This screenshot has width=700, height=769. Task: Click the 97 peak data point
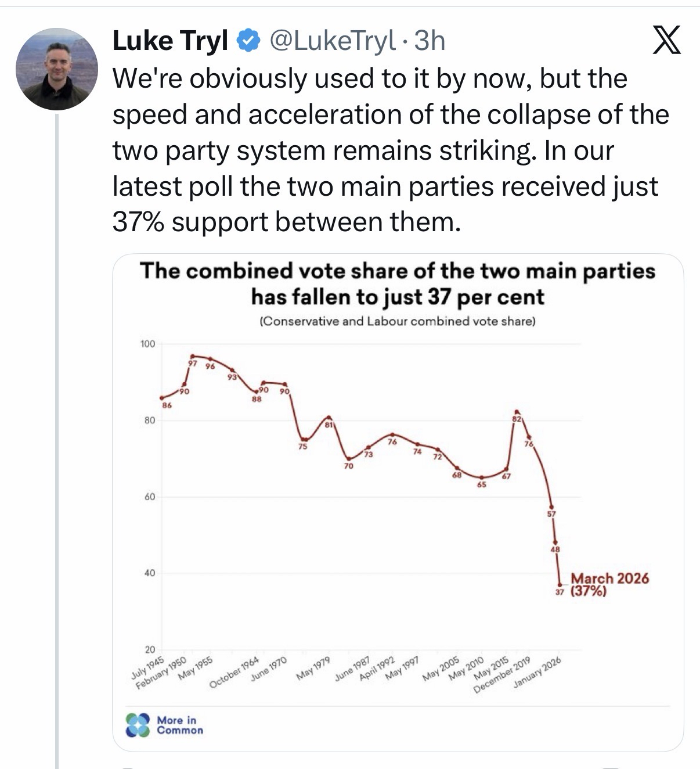(x=193, y=356)
